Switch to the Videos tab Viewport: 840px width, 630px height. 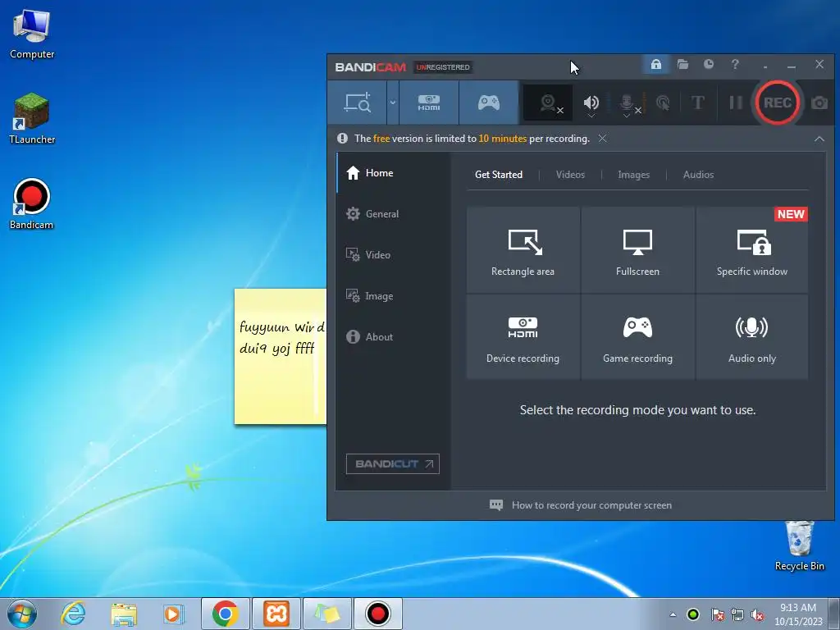pyautogui.click(x=570, y=175)
